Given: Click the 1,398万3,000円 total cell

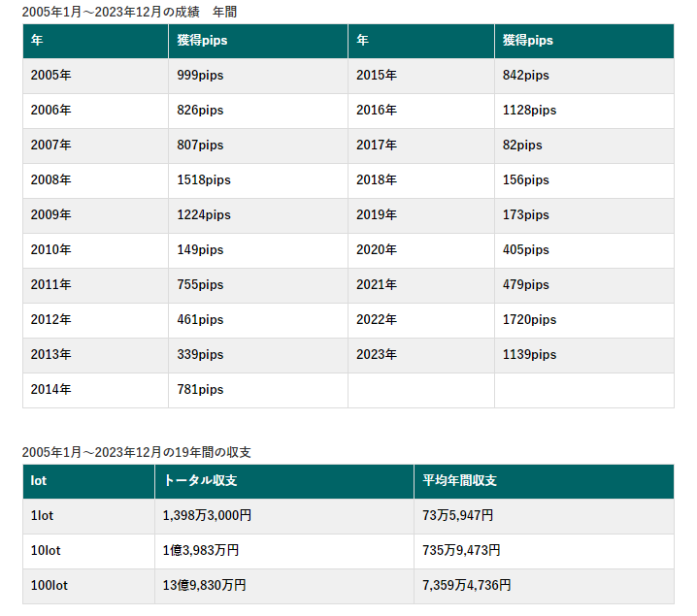Looking at the screenshot, I should click(x=208, y=516).
